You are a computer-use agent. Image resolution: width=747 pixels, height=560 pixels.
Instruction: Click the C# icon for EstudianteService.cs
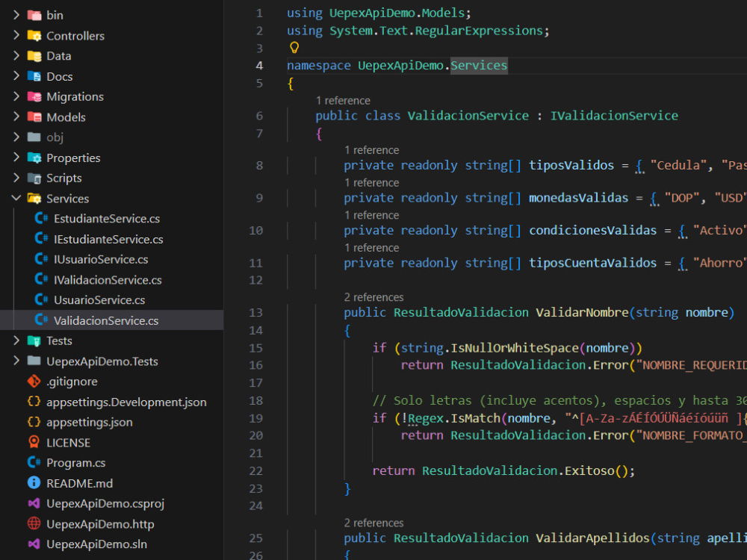(41, 218)
